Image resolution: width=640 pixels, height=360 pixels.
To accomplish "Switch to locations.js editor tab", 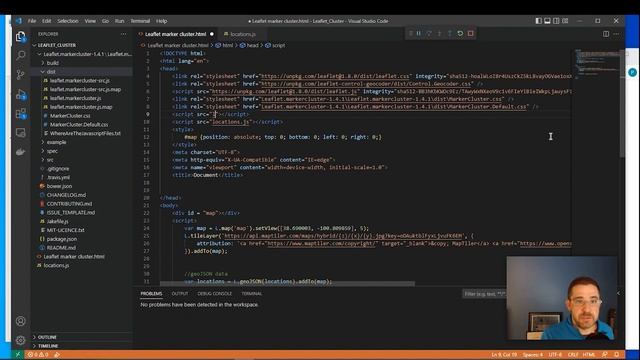I will pos(242,34).
